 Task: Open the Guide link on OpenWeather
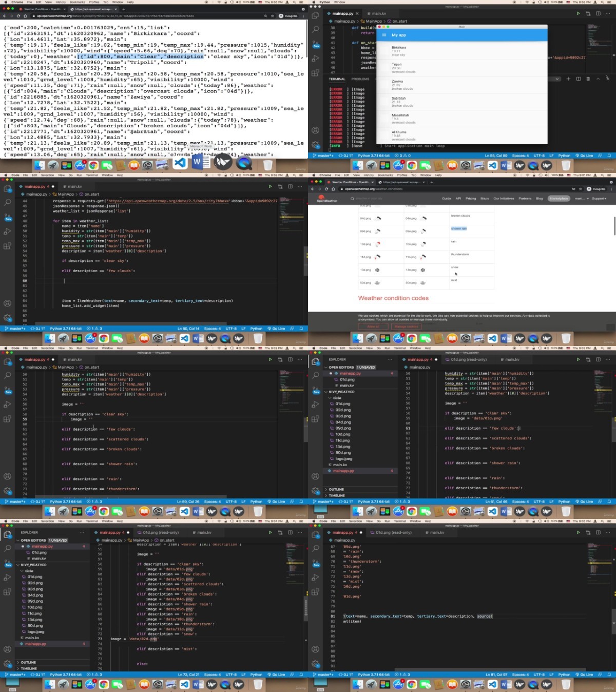pos(447,198)
